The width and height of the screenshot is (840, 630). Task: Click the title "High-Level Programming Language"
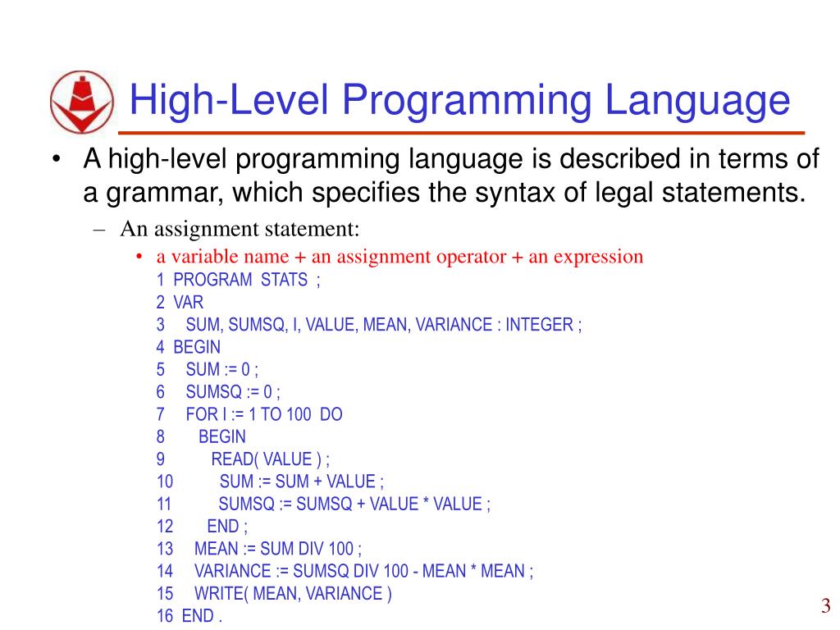[x=459, y=100]
